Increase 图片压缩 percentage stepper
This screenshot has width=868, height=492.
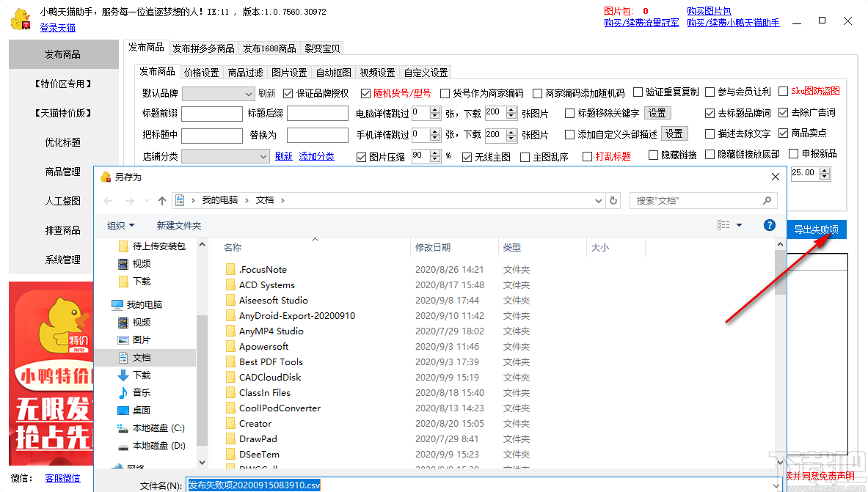coord(435,153)
